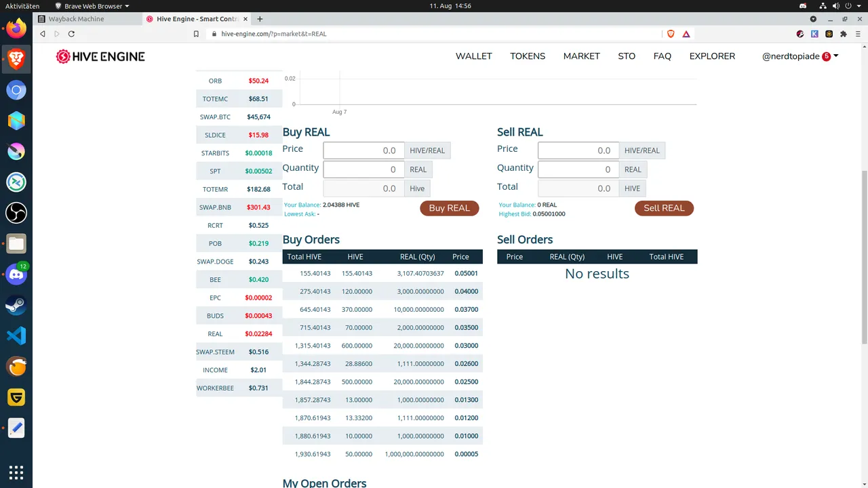Focus the Buy REAL Price field
The width and height of the screenshot is (868, 488).
(363, 150)
